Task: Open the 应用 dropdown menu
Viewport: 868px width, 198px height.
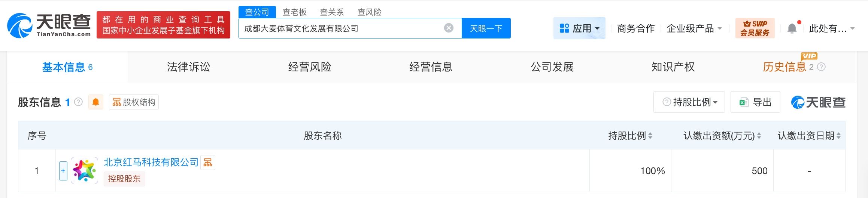Action: 579,28
